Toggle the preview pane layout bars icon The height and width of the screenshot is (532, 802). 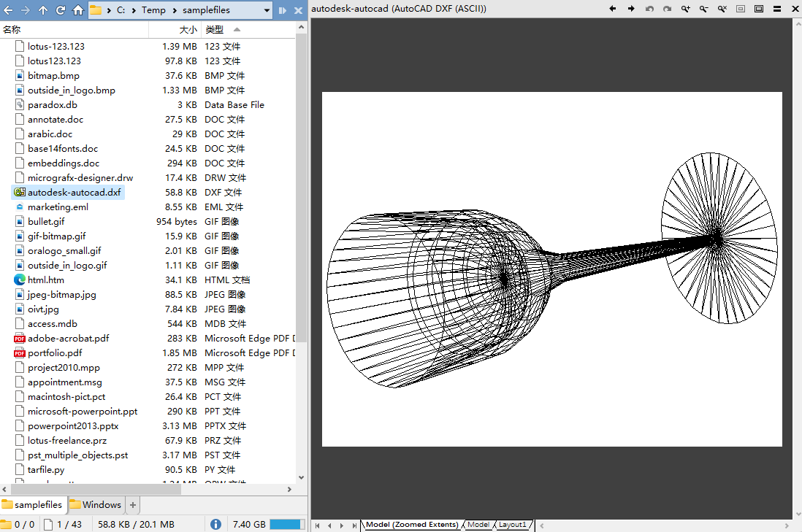[x=776, y=9]
